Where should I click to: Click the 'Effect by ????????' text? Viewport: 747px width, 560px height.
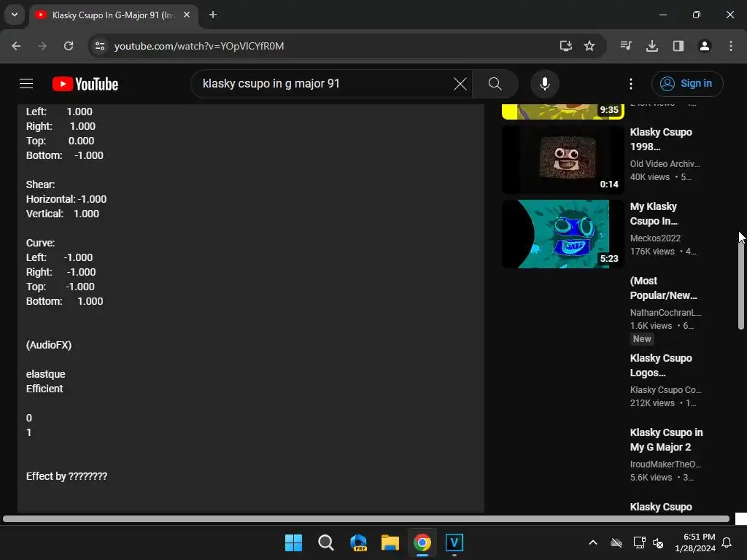pyautogui.click(x=66, y=476)
